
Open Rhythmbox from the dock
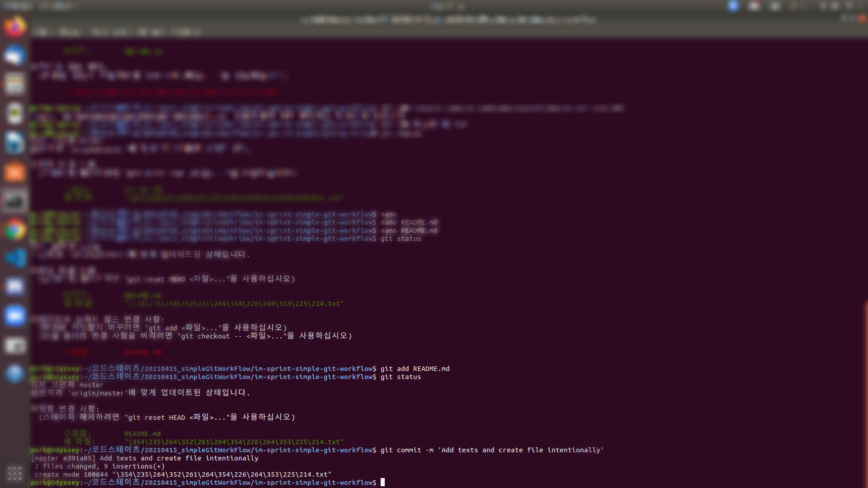coord(14,113)
